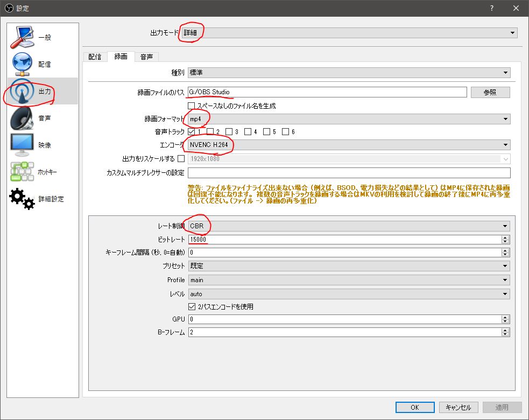
Task: Adjust GPU index with the spinner arrows
Action: click(505, 319)
